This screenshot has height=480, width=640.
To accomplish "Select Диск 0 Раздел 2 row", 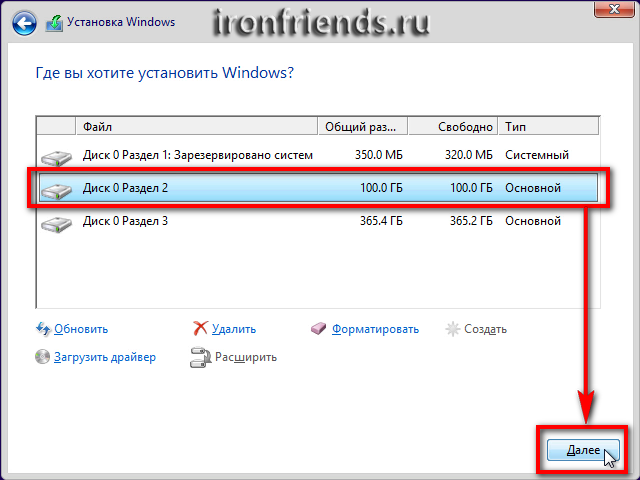I will (x=300, y=188).
